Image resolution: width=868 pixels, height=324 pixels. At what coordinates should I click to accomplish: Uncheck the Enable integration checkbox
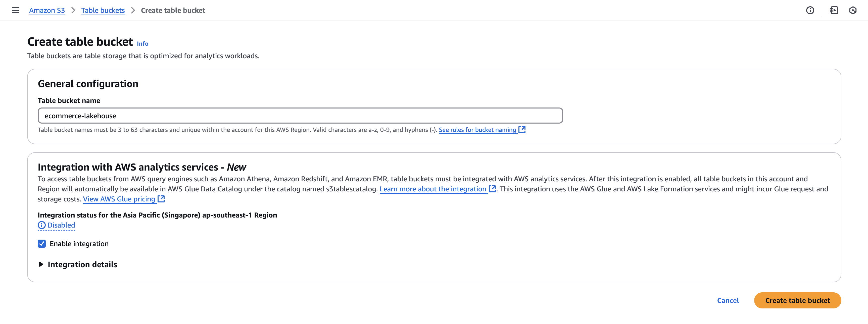42,244
